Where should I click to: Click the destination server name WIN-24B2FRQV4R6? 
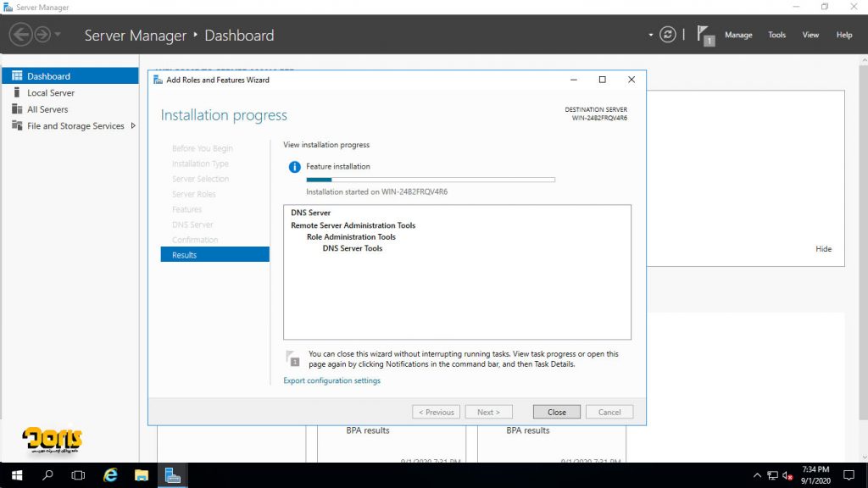pos(599,118)
